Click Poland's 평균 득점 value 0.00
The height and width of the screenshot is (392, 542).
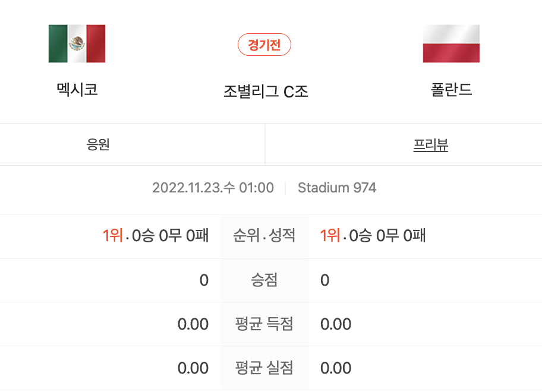[x=336, y=324]
